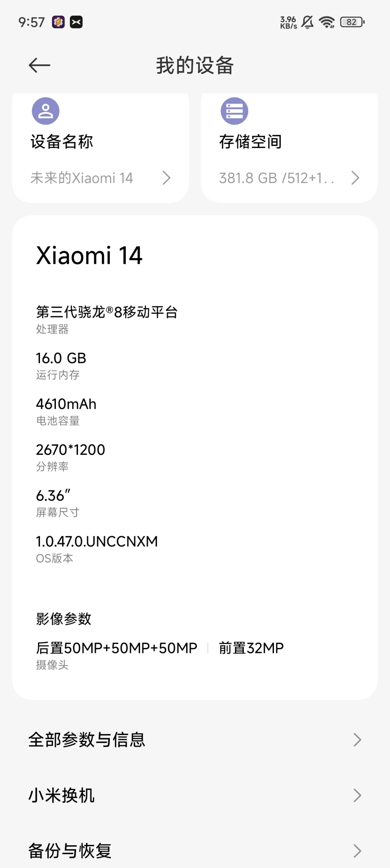This screenshot has width=390, height=868.
Task: Tap the 存储空间 card title
Action: click(250, 142)
